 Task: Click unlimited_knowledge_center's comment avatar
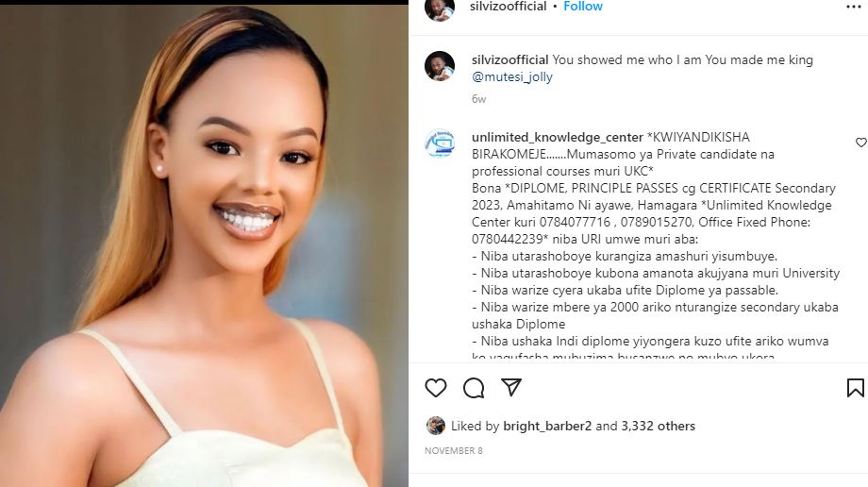pyautogui.click(x=440, y=143)
